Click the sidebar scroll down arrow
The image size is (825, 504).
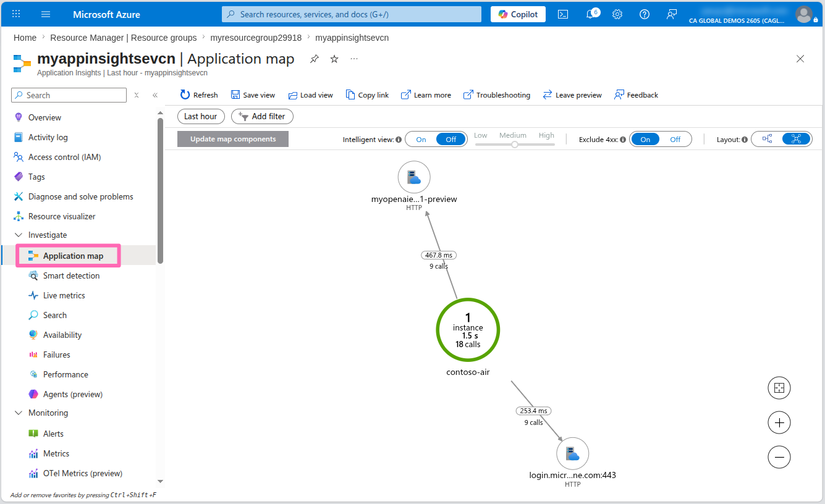tap(160, 481)
